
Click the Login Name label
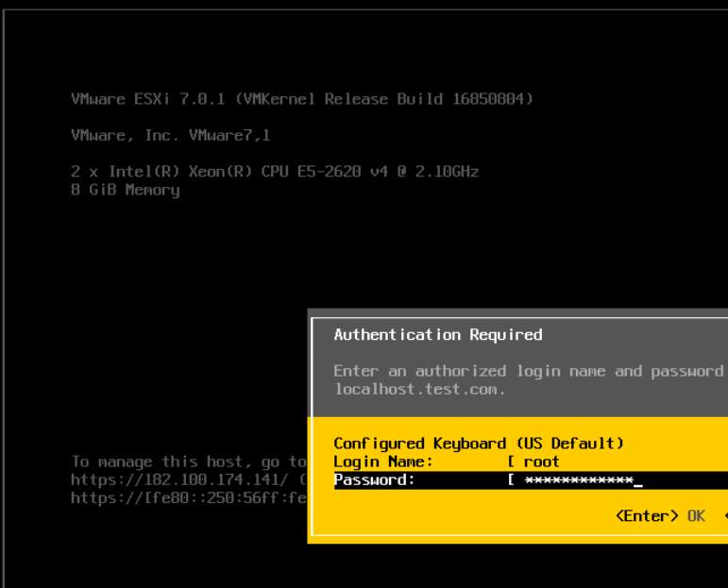point(383,462)
